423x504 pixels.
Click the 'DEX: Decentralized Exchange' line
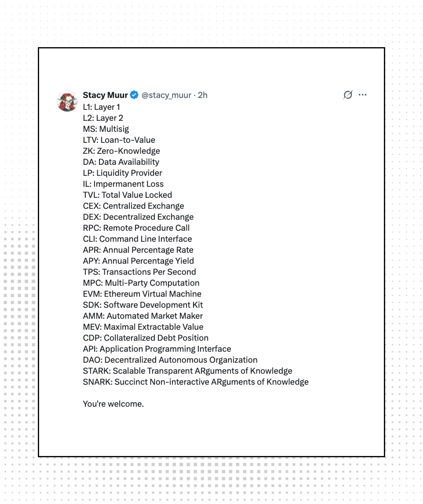[x=138, y=217]
